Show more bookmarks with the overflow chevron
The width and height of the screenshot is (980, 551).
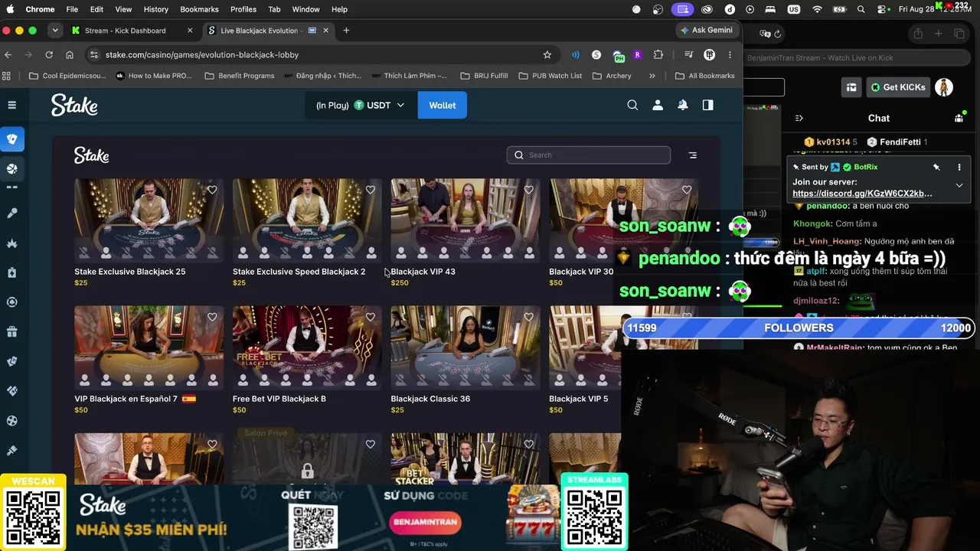[x=652, y=76]
